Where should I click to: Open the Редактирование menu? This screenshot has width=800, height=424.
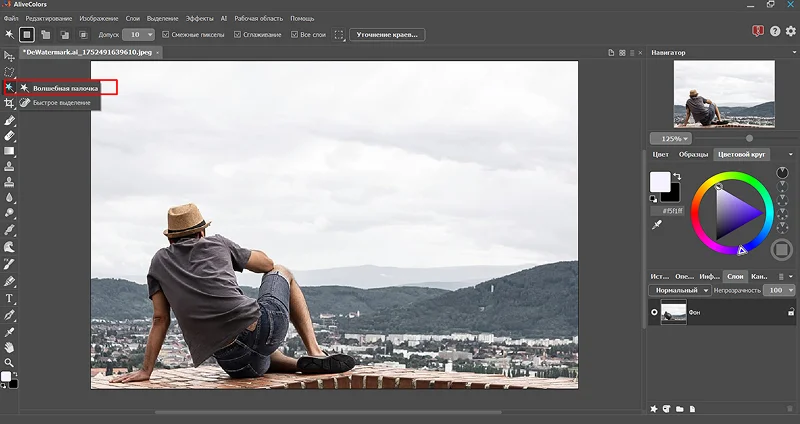pyautogui.click(x=49, y=18)
